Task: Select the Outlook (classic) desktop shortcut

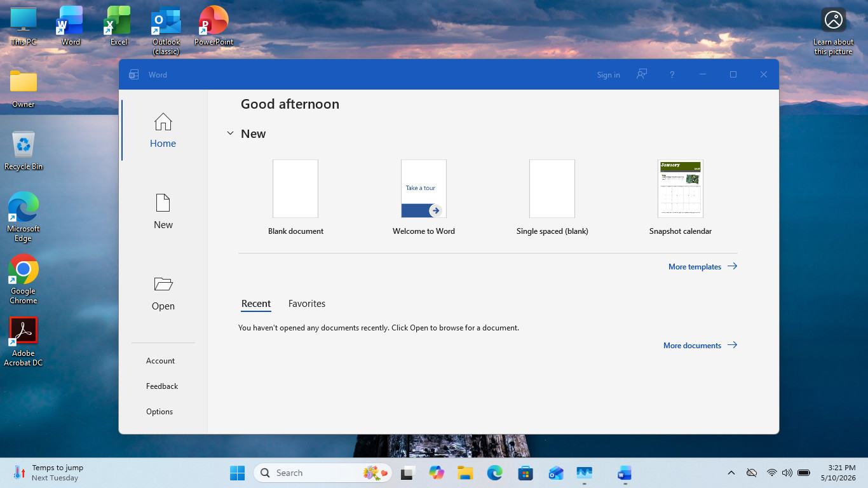Action: tap(166, 31)
